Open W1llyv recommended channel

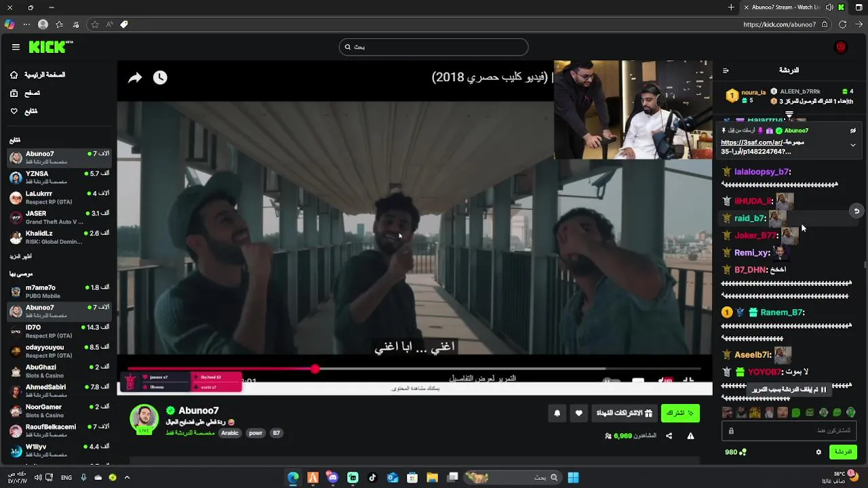59,450
